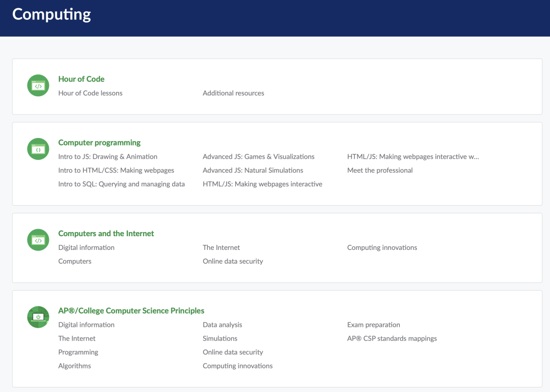Open AP®/College Computer Science Principles heading
This screenshot has height=392, width=550.
131,311
